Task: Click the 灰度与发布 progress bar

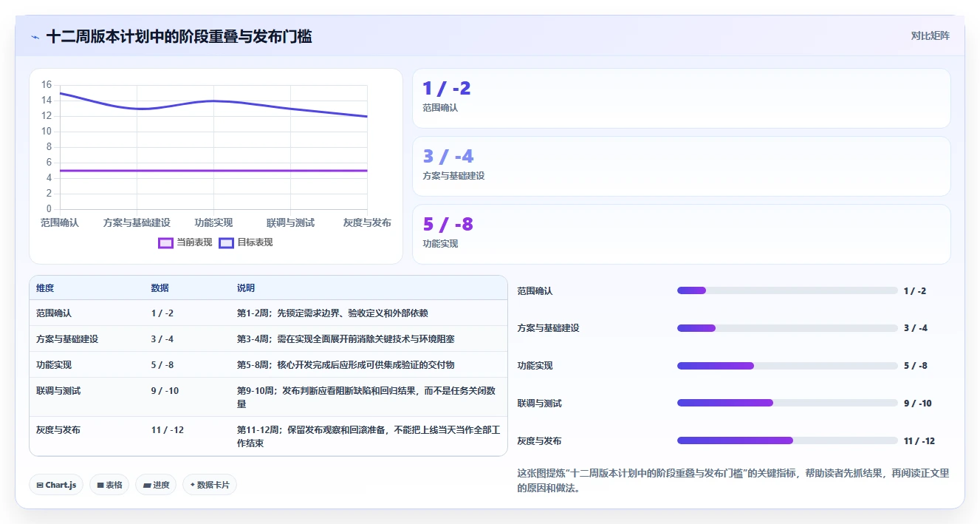Action: (787, 440)
